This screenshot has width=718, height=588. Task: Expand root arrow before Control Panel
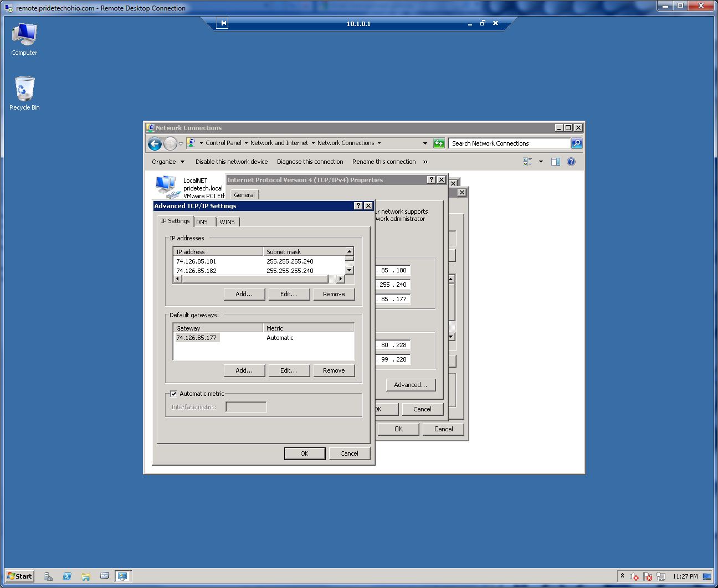tap(202, 143)
